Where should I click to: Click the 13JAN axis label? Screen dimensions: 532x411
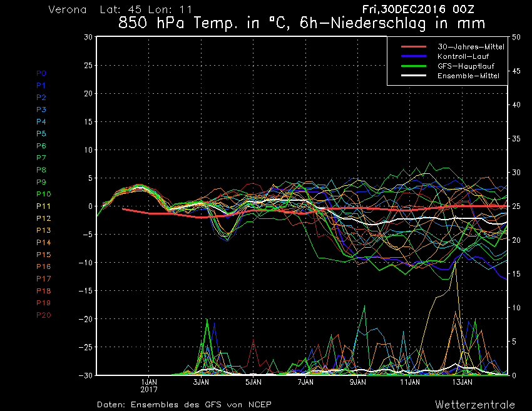(x=462, y=382)
